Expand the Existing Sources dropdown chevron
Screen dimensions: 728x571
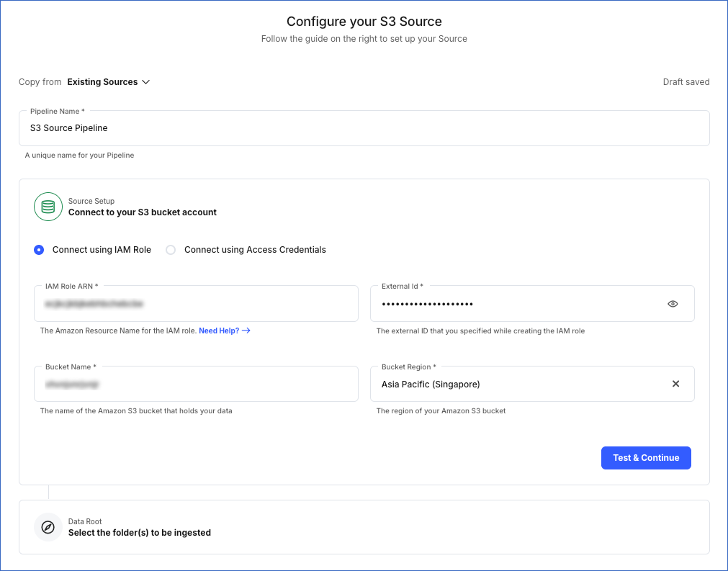click(x=146, y=82)
